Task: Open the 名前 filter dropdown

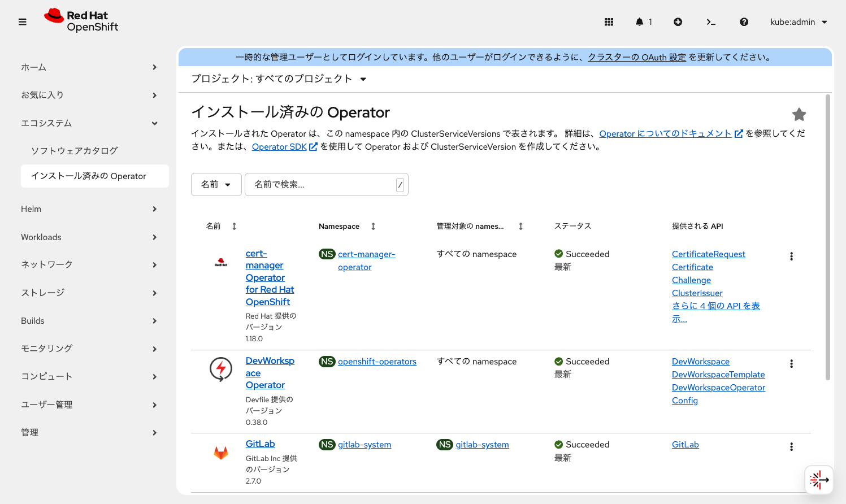Action: pyautogui.click(x=216, y=184)
